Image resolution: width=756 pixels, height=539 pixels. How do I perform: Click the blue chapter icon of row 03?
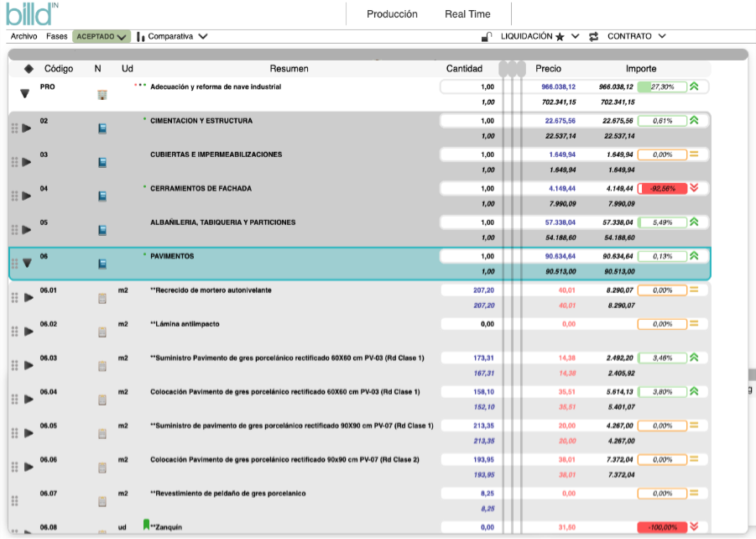[102, 162]
